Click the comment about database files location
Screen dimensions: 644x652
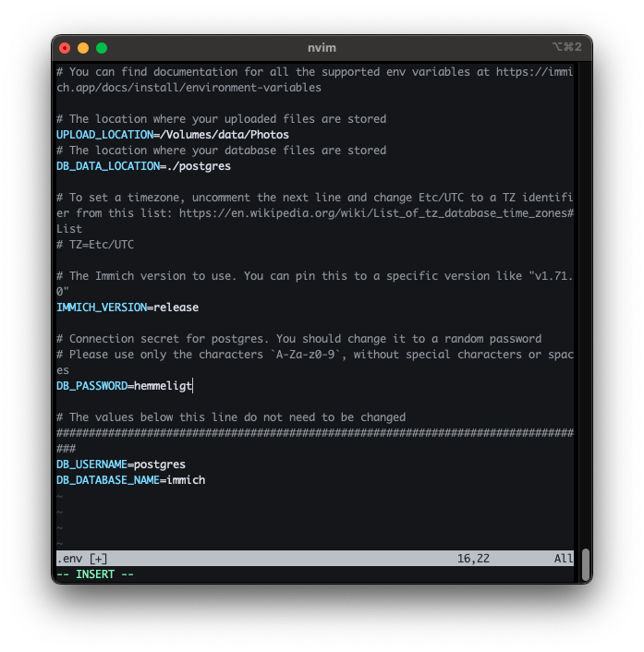coord(222,151)
